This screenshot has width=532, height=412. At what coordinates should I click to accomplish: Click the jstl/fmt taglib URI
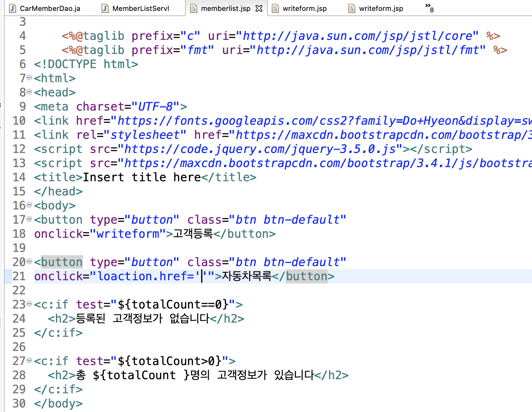click(368, 50)
